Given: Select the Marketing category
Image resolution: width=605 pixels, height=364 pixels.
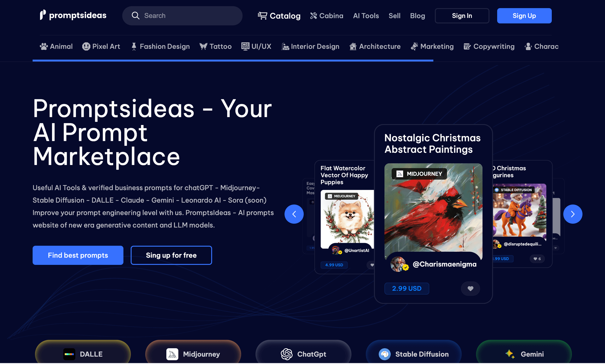Looking at the screenshot, I should (x=432, y=46).
